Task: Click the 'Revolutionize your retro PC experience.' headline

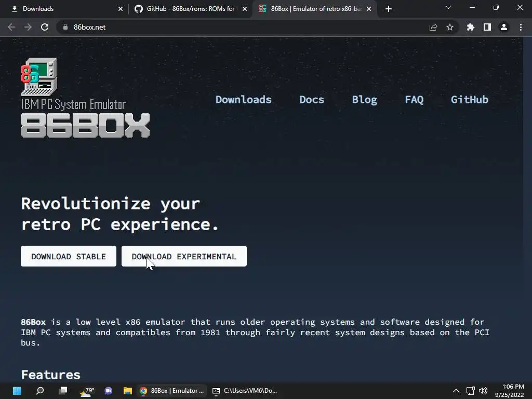Action: click(120, 214)
